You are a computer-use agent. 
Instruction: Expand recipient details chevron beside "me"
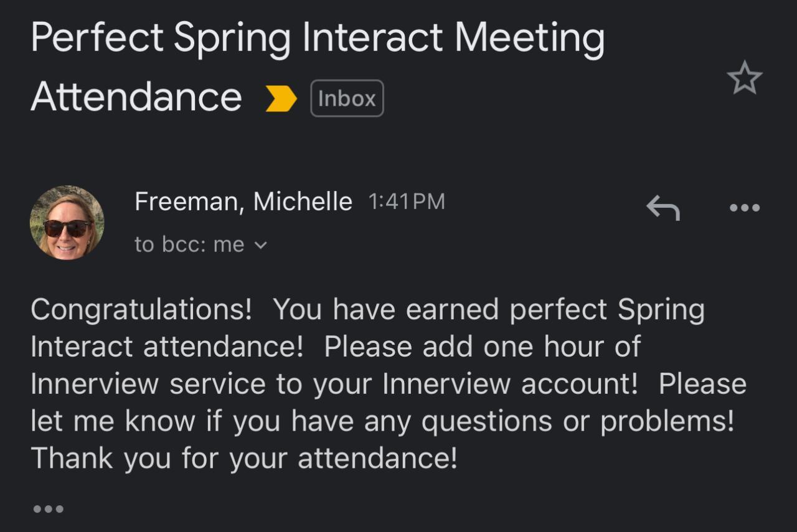261,246
